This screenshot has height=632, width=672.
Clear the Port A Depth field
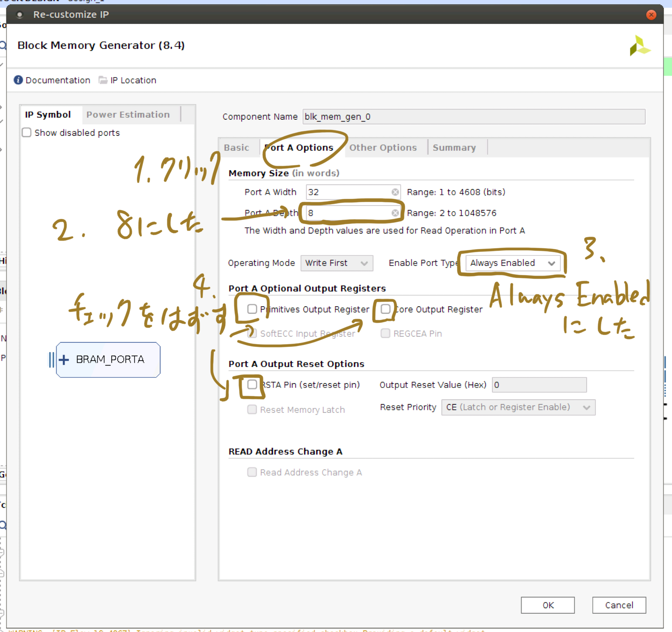click(x=395, y=213)
